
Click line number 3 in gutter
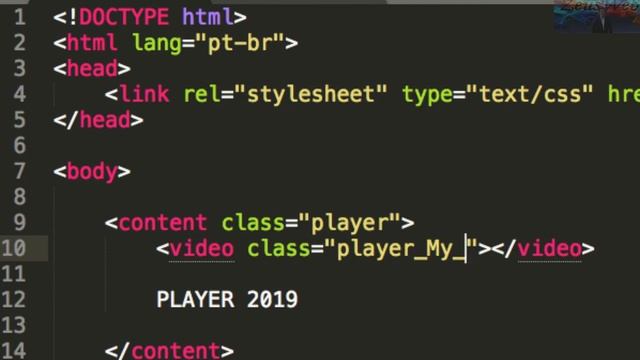coord(19,69)
